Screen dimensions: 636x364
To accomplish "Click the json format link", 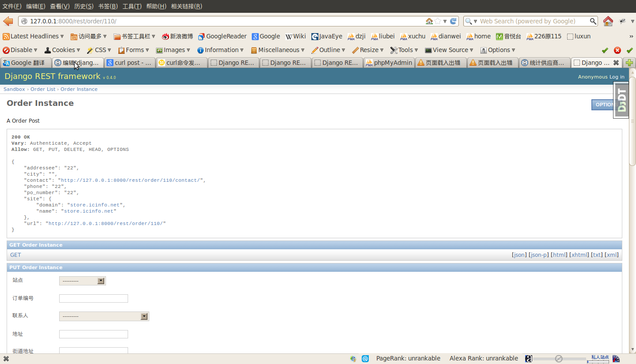I will point(519,255).
